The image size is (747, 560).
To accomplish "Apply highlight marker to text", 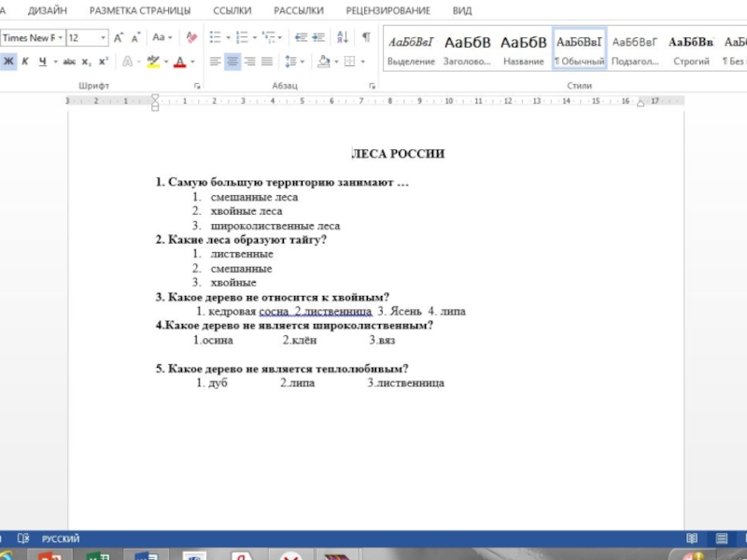I will click(153, 62).
